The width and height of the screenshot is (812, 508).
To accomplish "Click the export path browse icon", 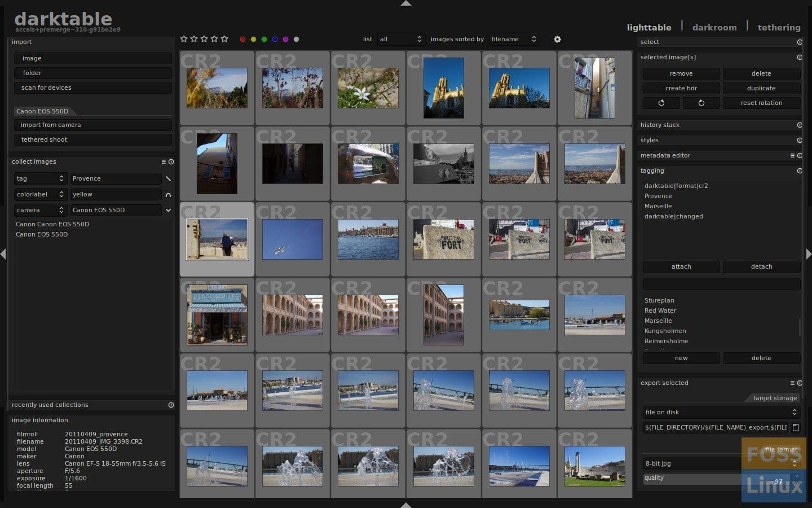I will pyautogui.click(x=795, y=427).
